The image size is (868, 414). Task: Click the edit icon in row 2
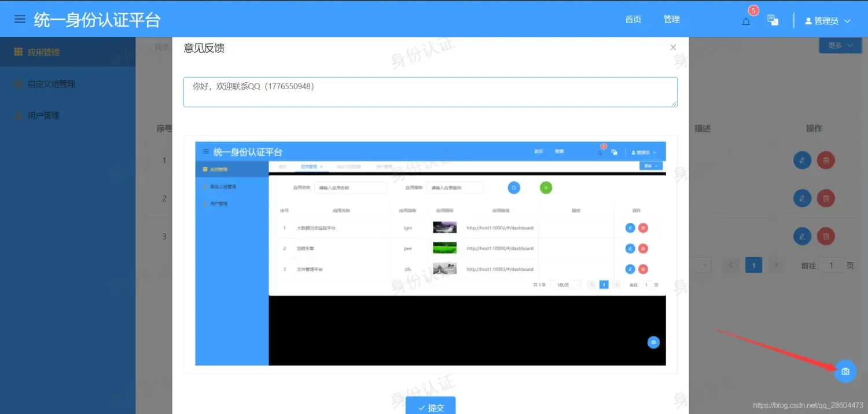pyautogui.click(x=802, y=199)
